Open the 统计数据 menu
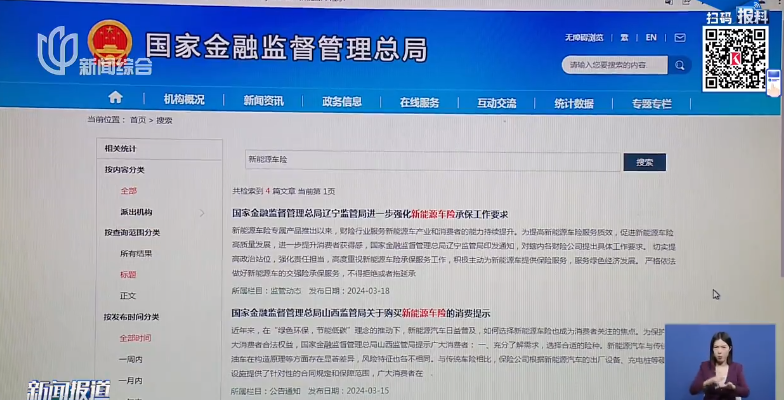This screenshot has width=784, height=400. [574, 104]
